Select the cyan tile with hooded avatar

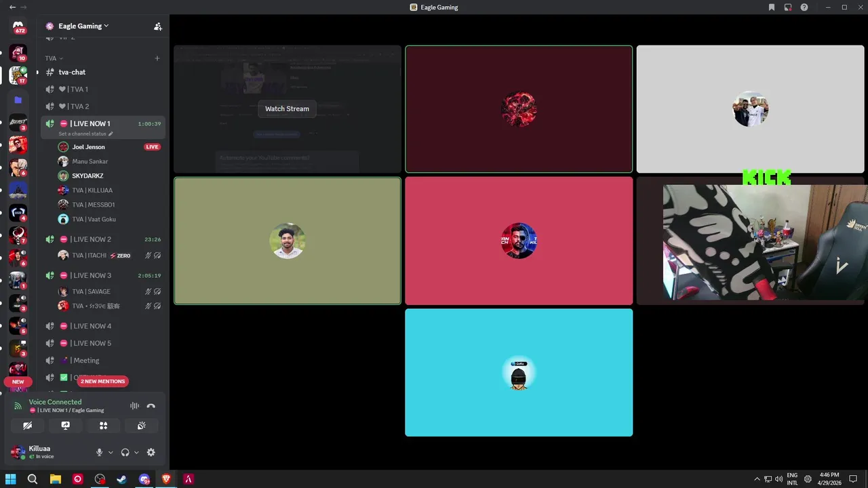[x=519, y=373]
